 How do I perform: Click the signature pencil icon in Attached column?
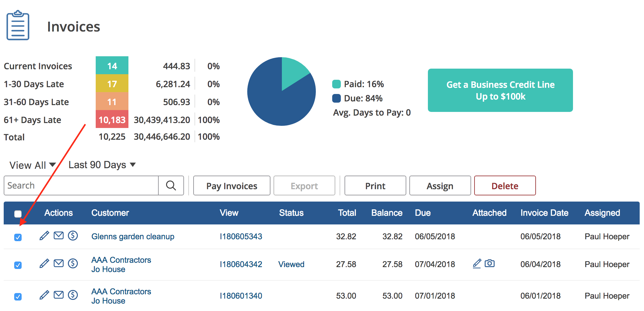(x=477, y=263)
